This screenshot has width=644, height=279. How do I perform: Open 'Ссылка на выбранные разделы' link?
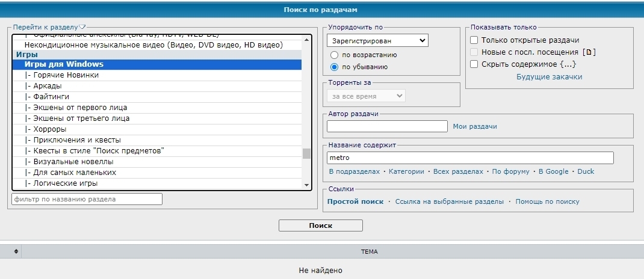(450, 201)
